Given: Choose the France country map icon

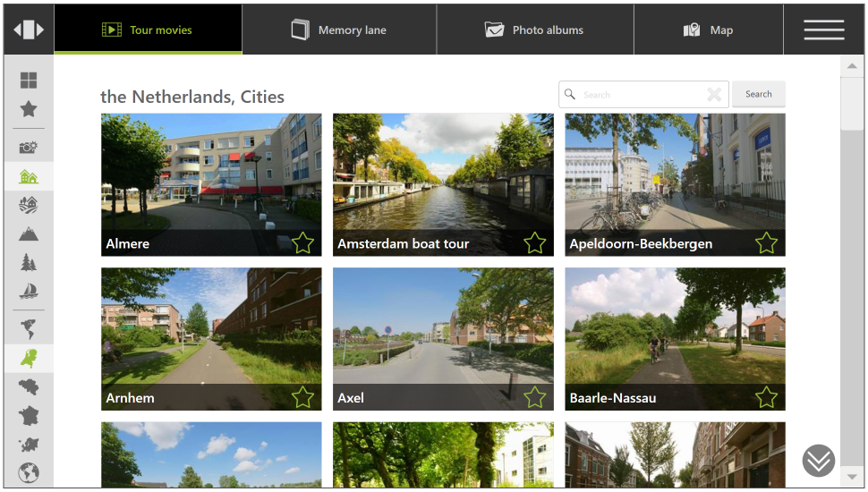Looking at the screenshot, I should tap(29, 416).
